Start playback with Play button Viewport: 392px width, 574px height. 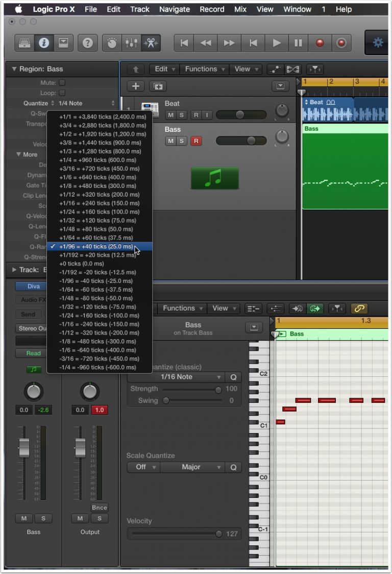277,43
